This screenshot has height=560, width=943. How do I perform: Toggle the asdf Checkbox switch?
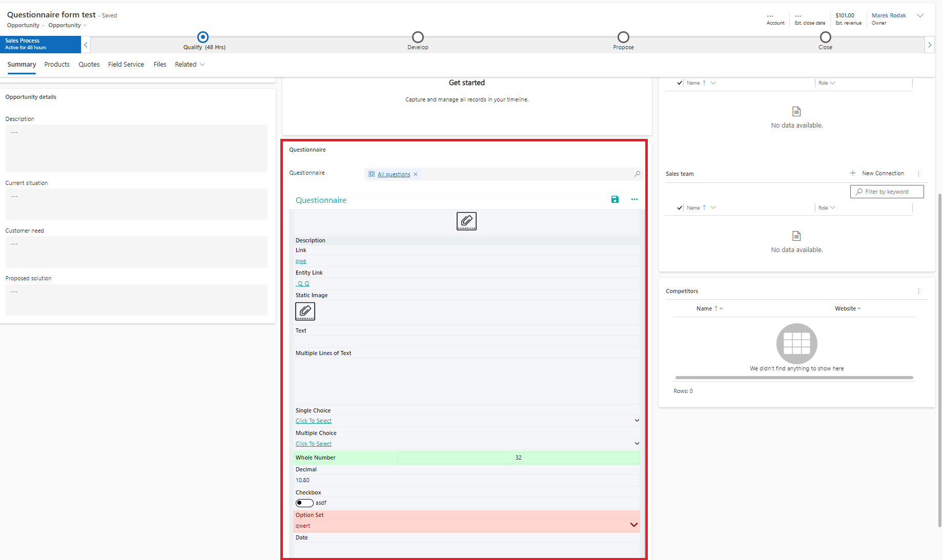(304, 503)
